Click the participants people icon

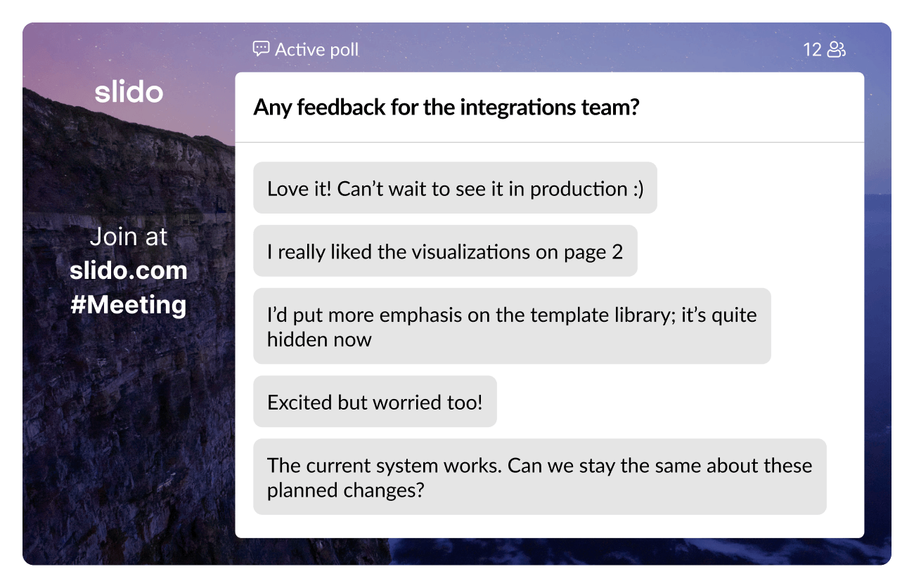pos(836,50)
